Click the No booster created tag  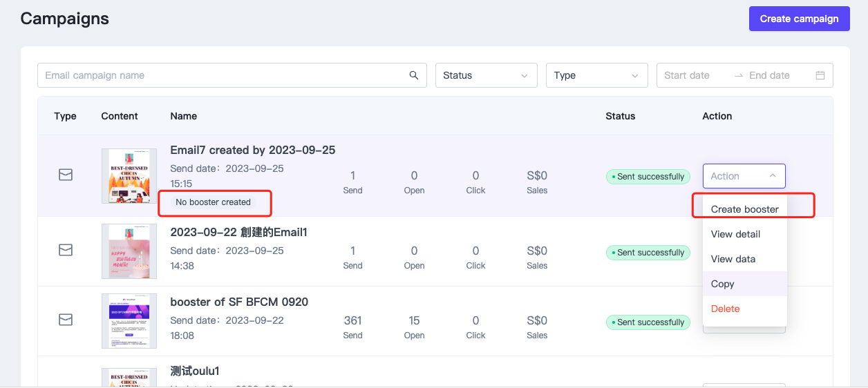click(x=213, y=202)
